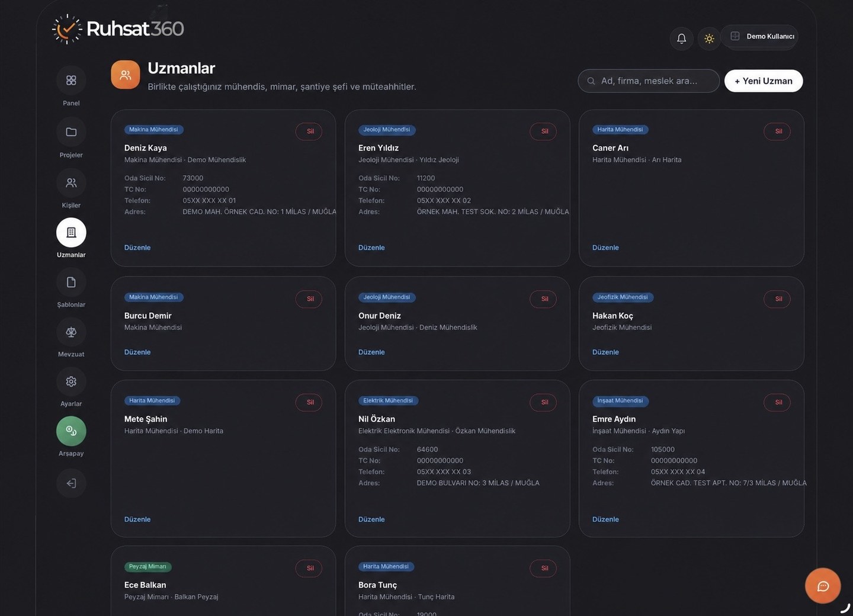Select the name Emre Aydın
This screenshot has height=616, width=853.
(614, 419)
